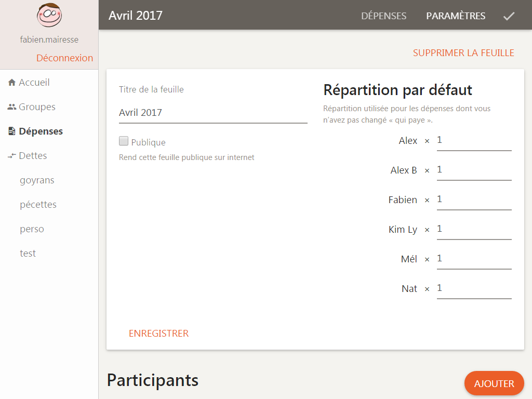Image resolution: width=532 pixels, height=399 pixels.
Task: Open the perso group
Action: (x=32, y=229)
